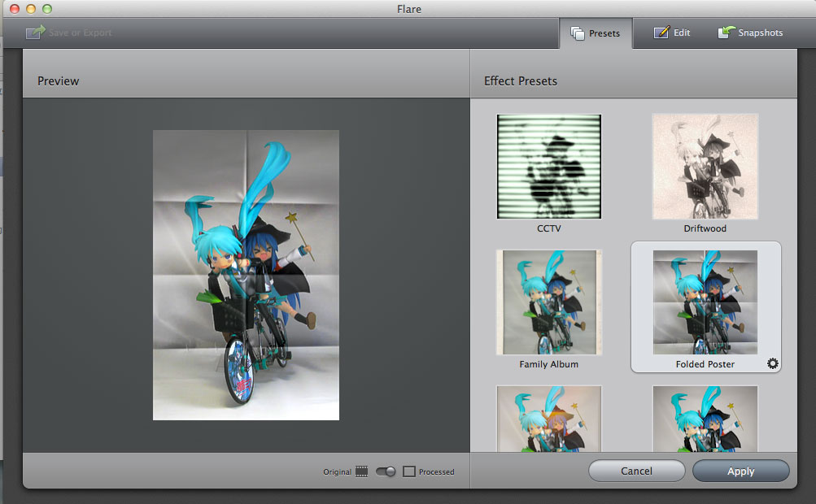Select the CCTV preset thumbnail
Image resolution: width=816 pixels, height=504 pixels.
coord(549,167)
